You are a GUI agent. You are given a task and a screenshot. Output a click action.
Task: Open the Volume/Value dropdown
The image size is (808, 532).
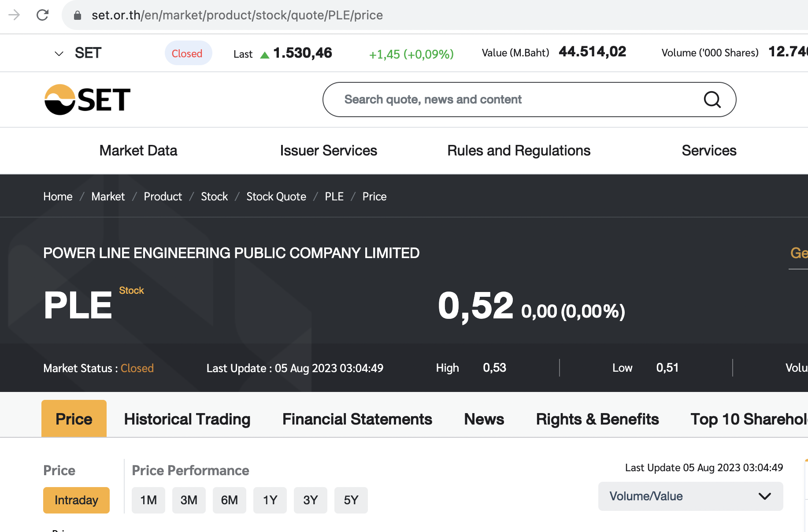[x=690, y=496]
